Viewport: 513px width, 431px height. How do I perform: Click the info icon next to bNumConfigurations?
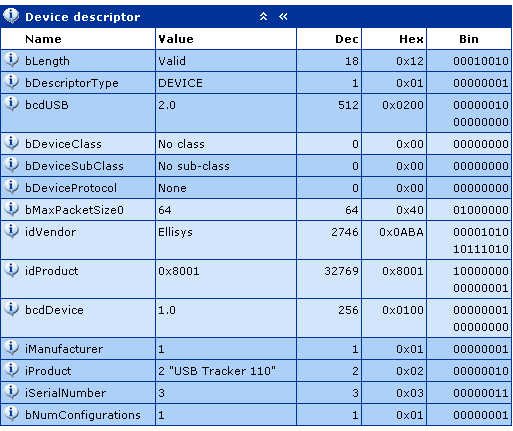[11, 414]
